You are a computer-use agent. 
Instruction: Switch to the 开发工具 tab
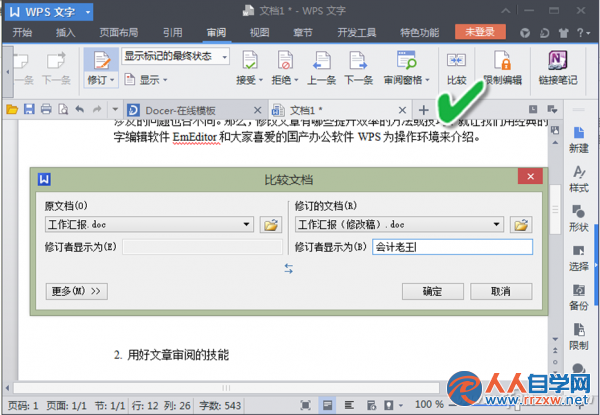(356, 33)
